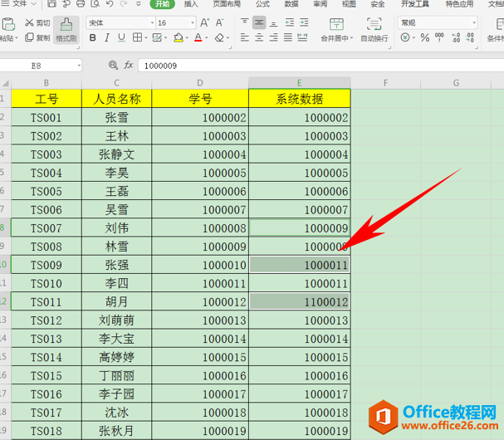Open Print Preview from quick access toolbar
Viewport: 504px width, 440px height.
[95, 4]
